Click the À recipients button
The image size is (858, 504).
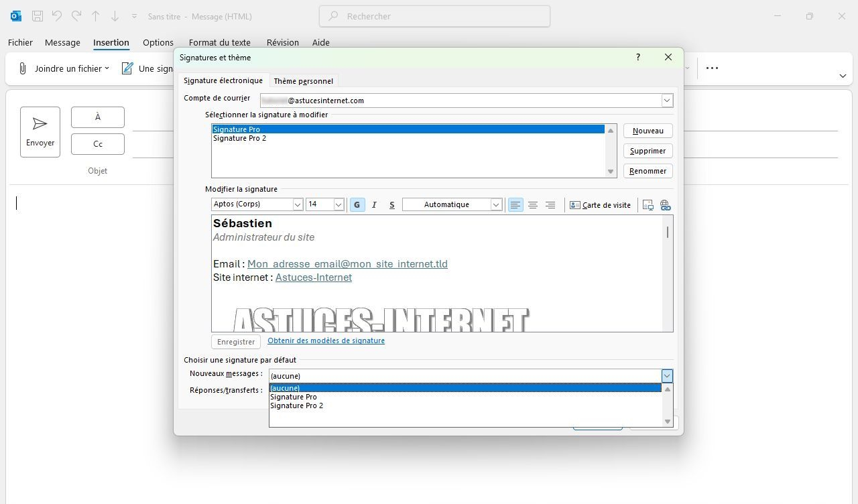98,117
